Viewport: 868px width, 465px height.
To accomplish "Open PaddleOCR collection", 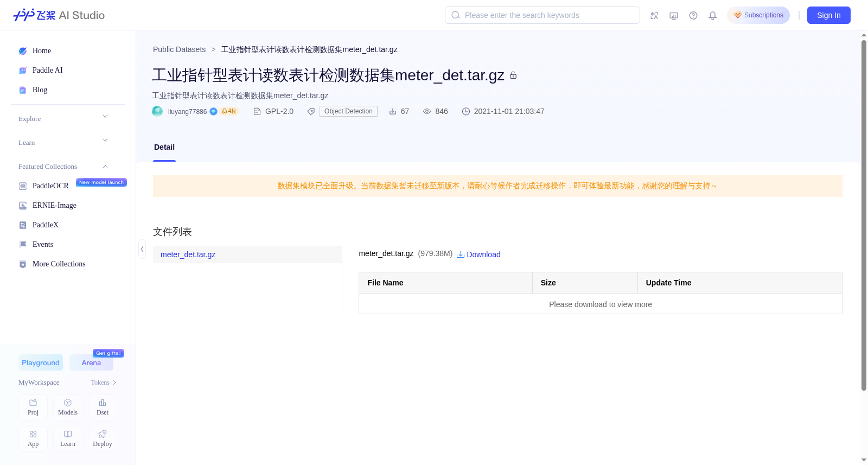I will point(50,186).
